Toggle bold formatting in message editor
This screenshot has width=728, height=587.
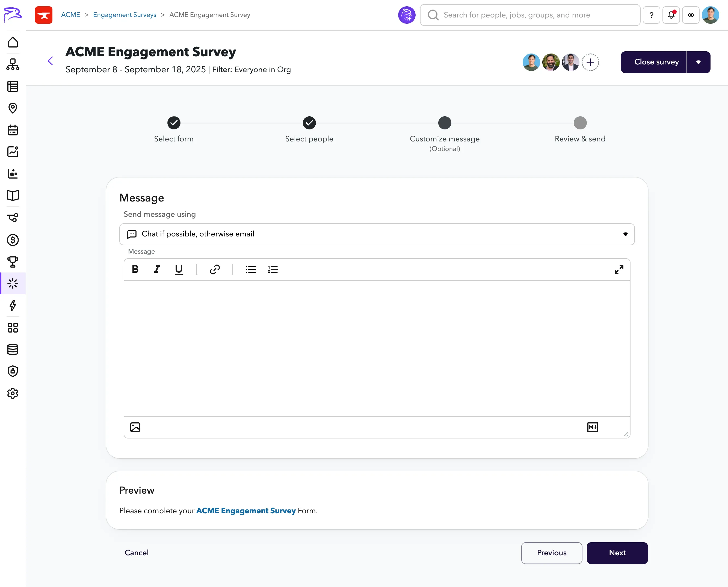135,269
